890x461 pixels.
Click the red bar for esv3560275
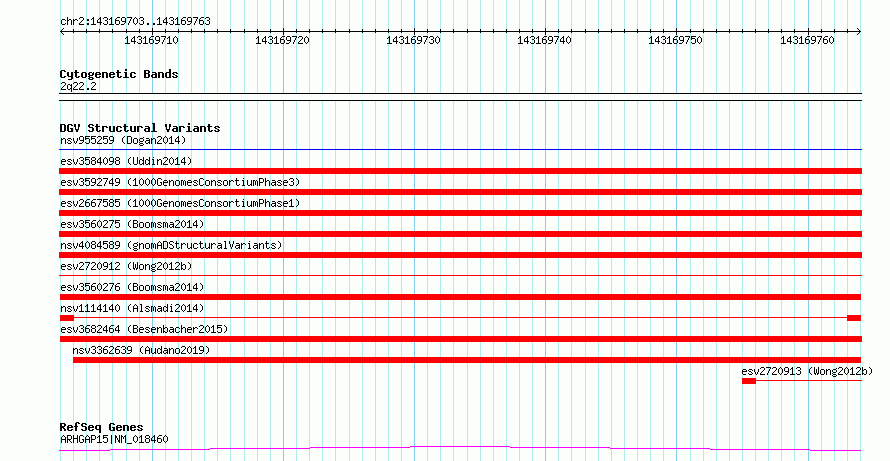[460, 234]
